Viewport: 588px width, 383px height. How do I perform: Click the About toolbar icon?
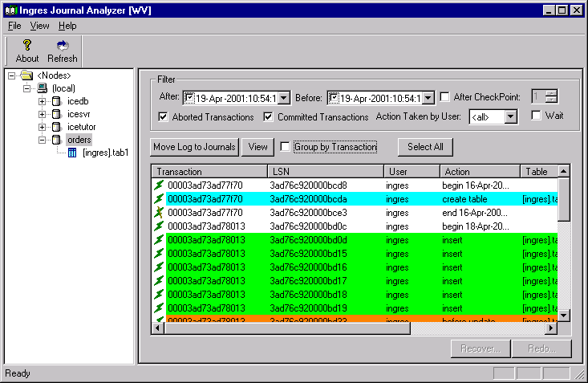click(26, 46)
